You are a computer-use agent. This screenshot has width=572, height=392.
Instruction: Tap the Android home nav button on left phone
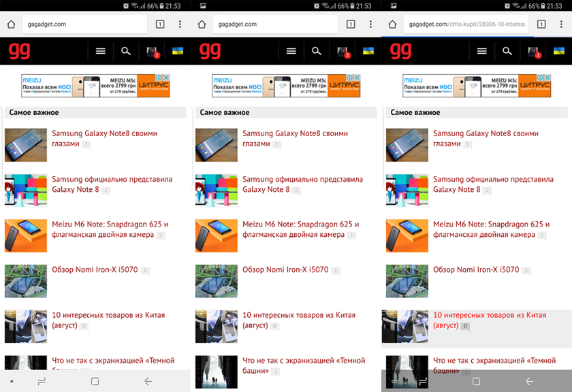tap(95, 381)
